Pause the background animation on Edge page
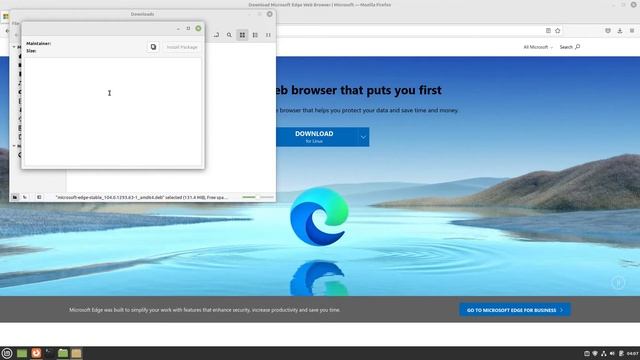Screen dimensions: 640x360 click(x=618, y=282)
